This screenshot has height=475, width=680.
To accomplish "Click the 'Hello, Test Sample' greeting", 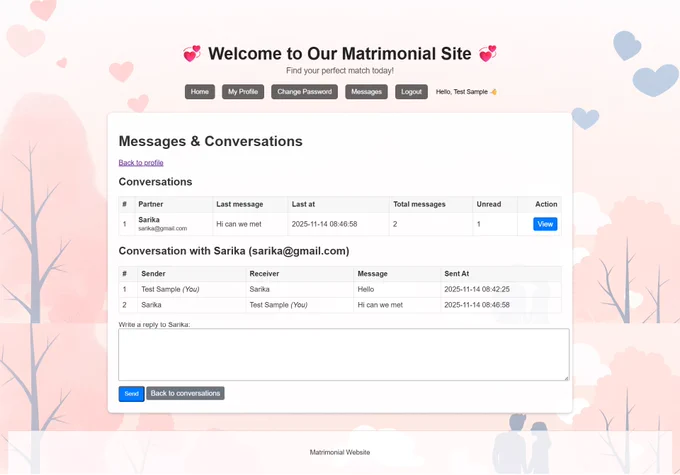I will pos(461,92).
